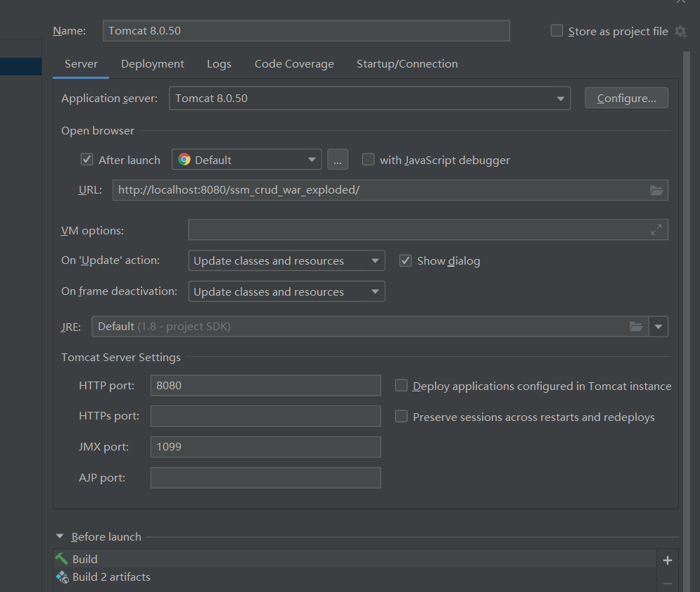Switch to the Code Coverage tab
This screenshot has height=592, width=700.
(294, 64)
